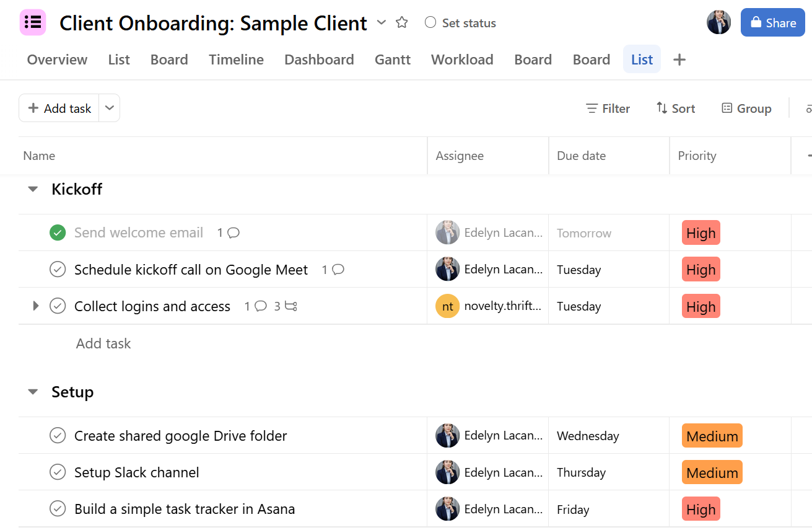812x530 pixels.
Task: Star the project as favorite
Action: click(402, 23)
